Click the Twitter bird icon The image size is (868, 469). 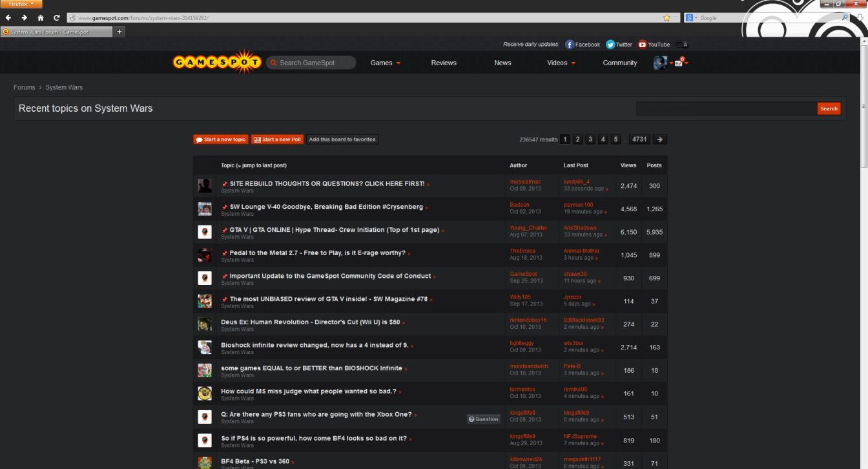click(x=610, y=44)
